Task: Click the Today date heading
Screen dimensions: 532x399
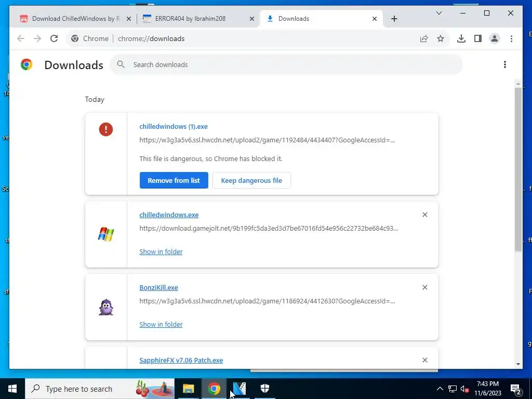Action: tap(95, 99)
